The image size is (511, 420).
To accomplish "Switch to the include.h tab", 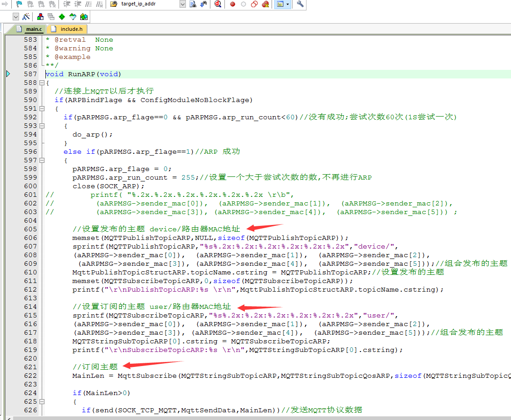I will click(x=67, y=29).
